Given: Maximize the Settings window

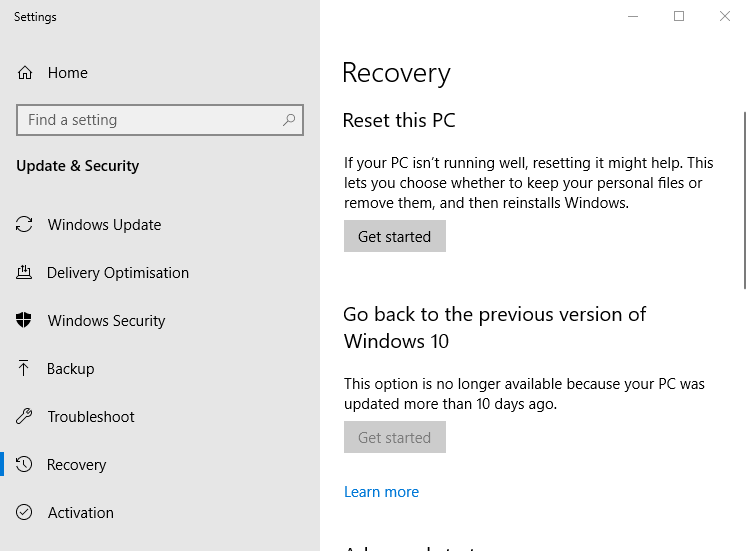Looking at the screenshot, I should 679,16.
